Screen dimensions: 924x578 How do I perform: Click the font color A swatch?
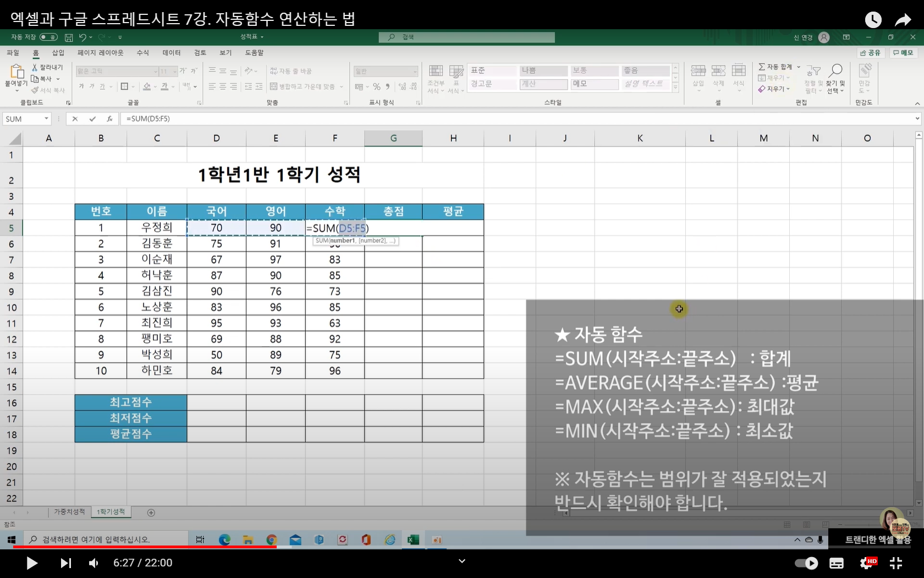164,86
